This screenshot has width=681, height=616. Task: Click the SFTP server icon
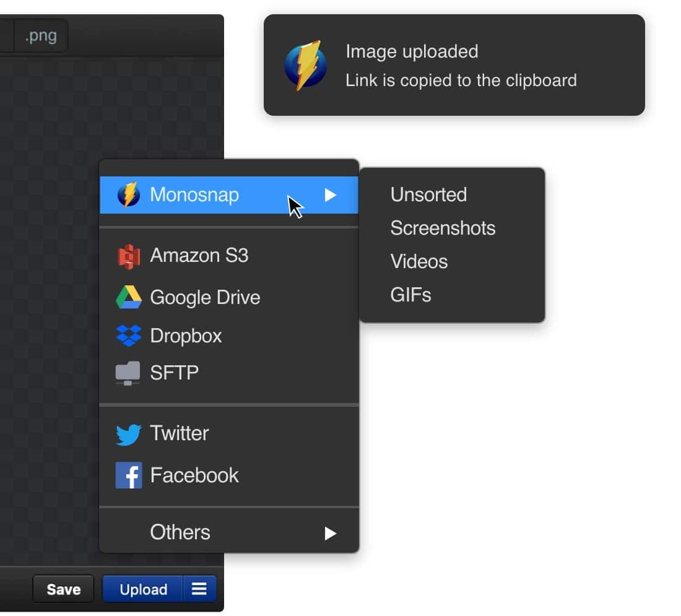128,373
